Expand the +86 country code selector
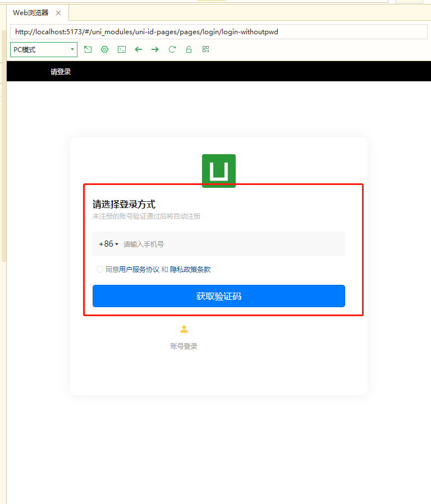The image size is (431, 504). pos(108,244)
